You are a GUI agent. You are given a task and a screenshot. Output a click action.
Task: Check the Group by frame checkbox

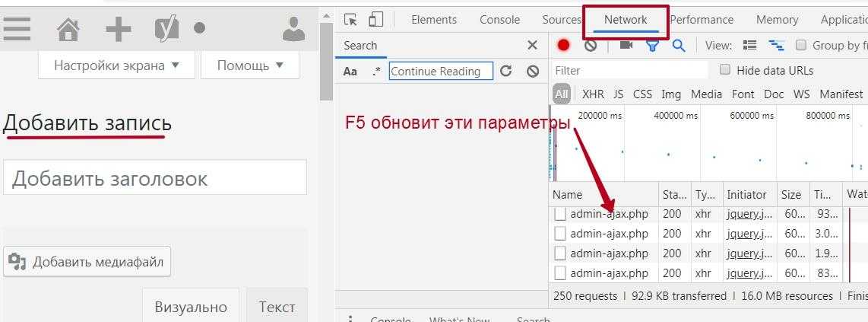click(x=801, y=46)
